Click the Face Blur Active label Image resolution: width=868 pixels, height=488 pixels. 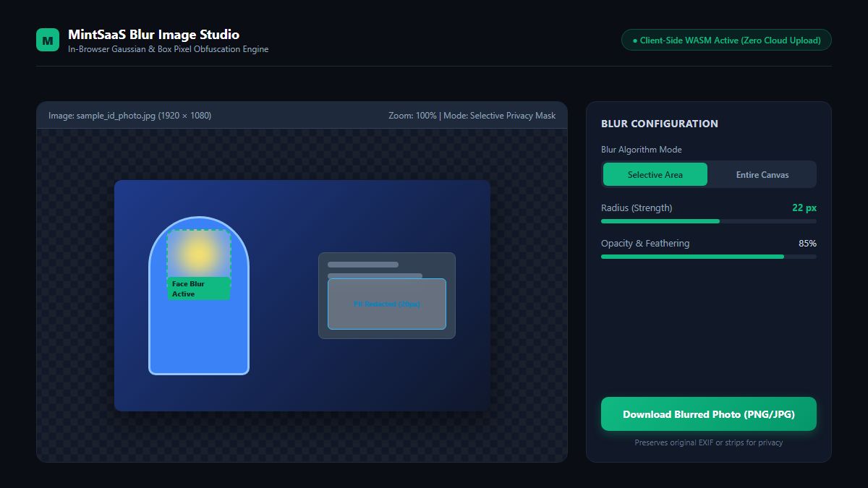[x=199, y=288]
